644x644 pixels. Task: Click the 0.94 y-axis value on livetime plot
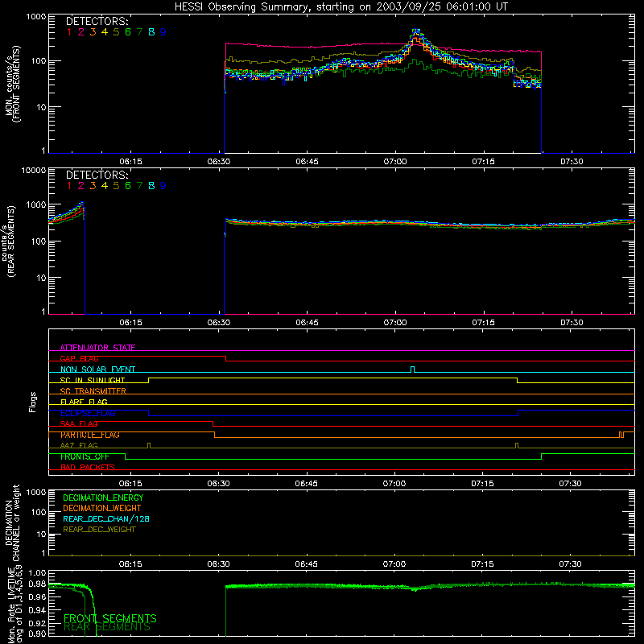37,609
